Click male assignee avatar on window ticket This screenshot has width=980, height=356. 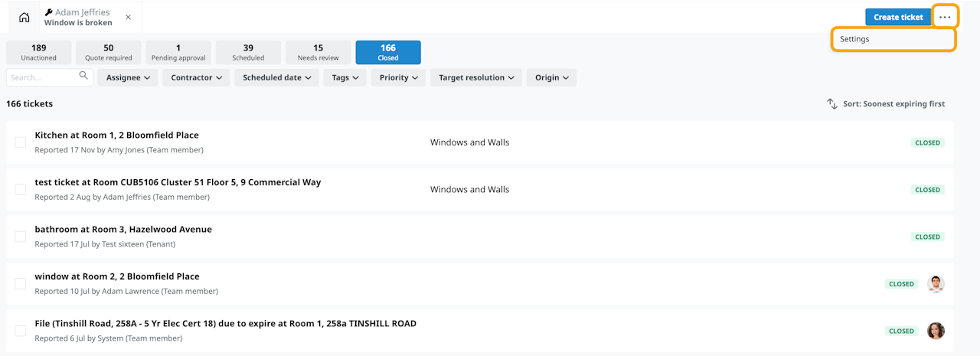936,284
